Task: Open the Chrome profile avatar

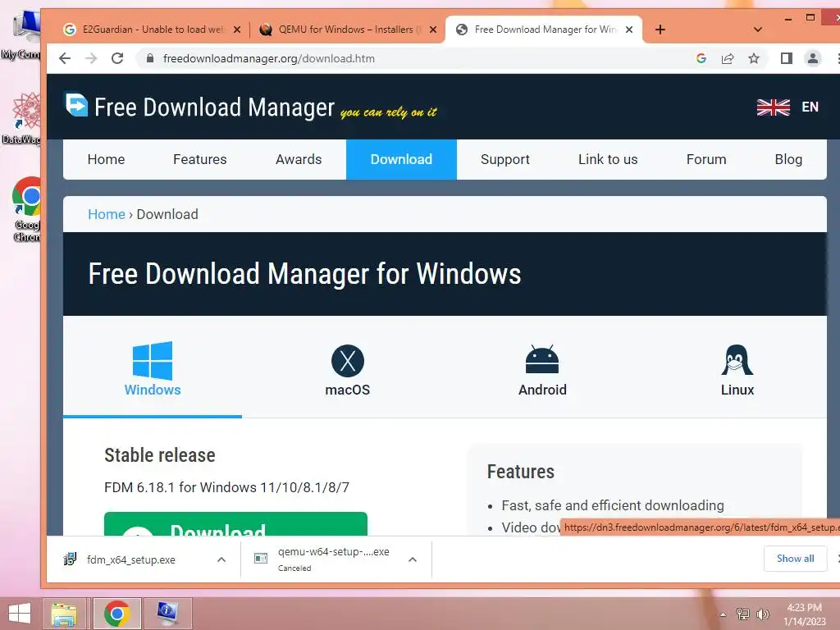Action: point(813,58)
